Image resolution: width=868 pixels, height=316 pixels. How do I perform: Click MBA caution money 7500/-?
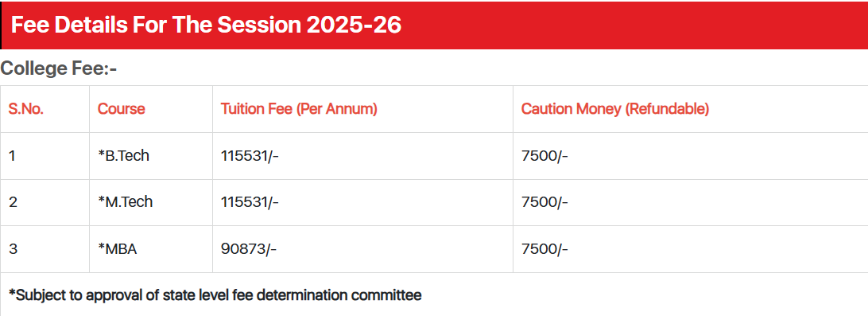[544, 249]
